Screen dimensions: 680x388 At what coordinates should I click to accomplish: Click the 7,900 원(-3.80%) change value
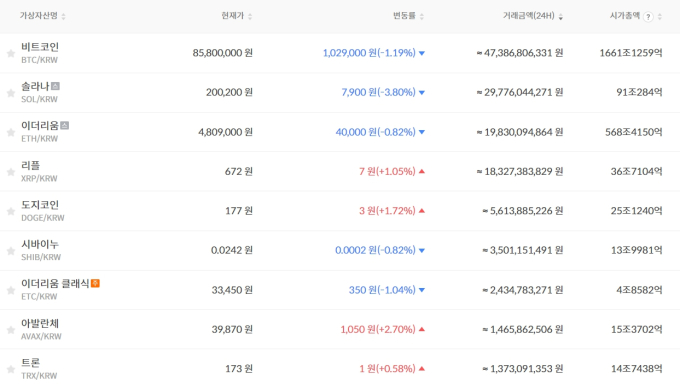pos(378,92)
